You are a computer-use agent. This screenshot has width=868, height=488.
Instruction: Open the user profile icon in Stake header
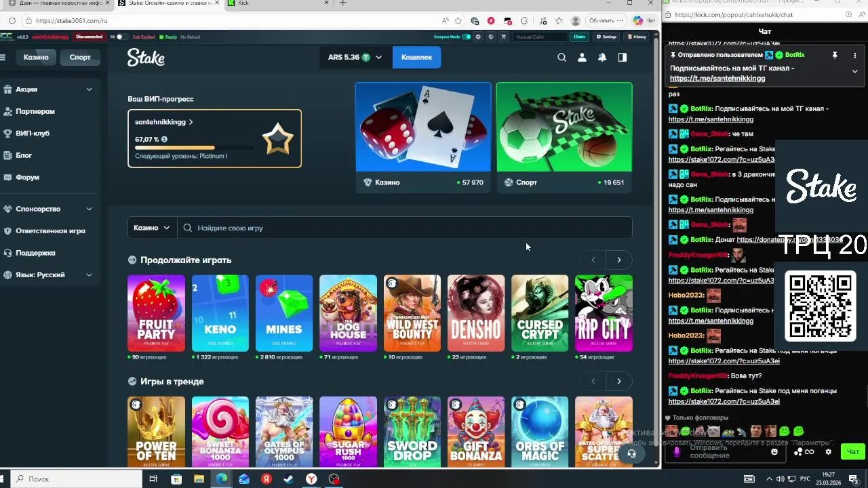582,58
